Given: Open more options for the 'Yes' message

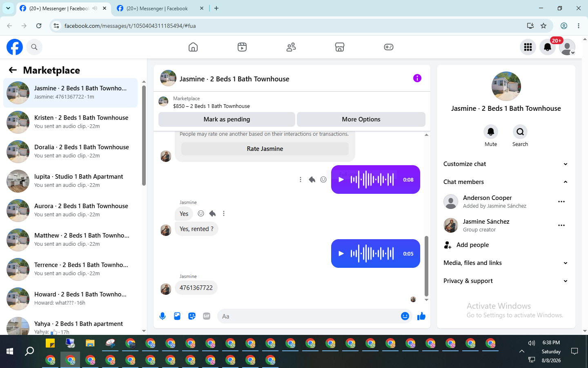Looking at the screenshot, I should (x=224, y=213).
